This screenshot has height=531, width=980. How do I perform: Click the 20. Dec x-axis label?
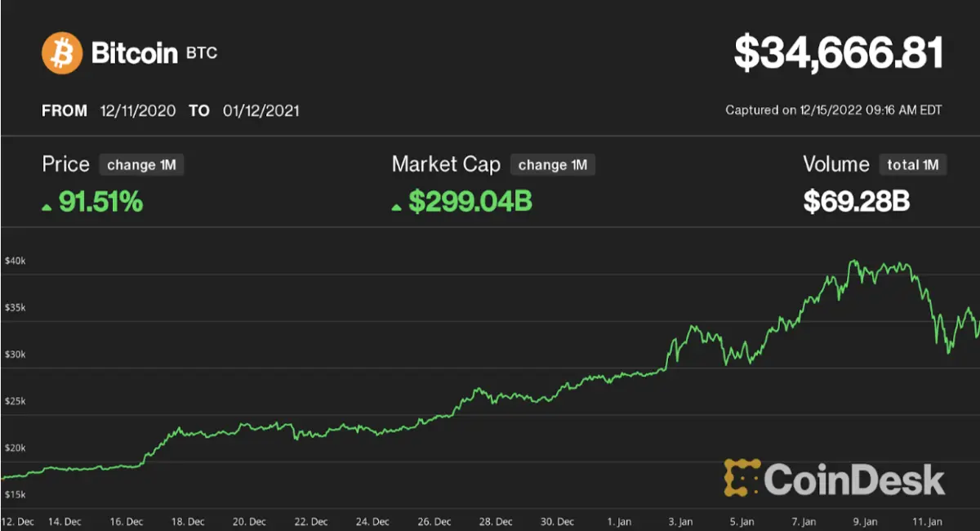(248, 520)
